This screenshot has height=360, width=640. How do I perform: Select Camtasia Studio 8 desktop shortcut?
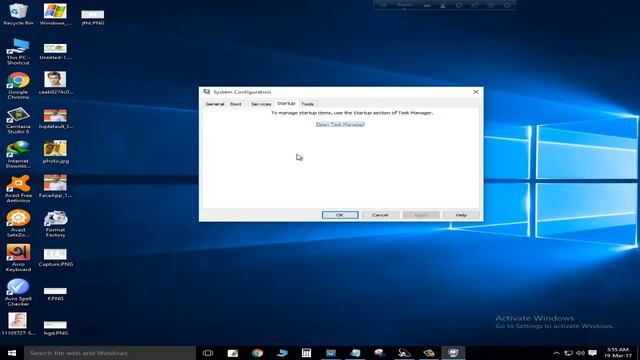coord(18,120)
